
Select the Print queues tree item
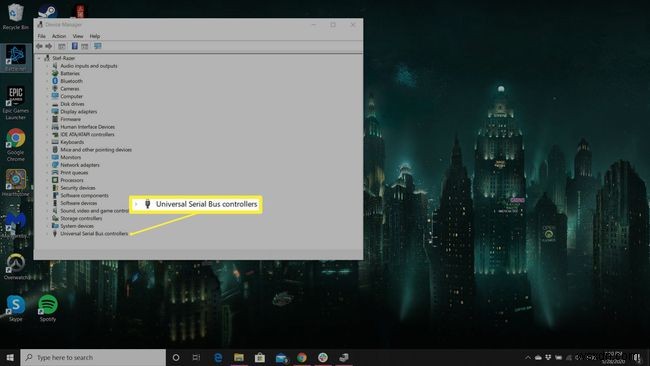[74, 172]
